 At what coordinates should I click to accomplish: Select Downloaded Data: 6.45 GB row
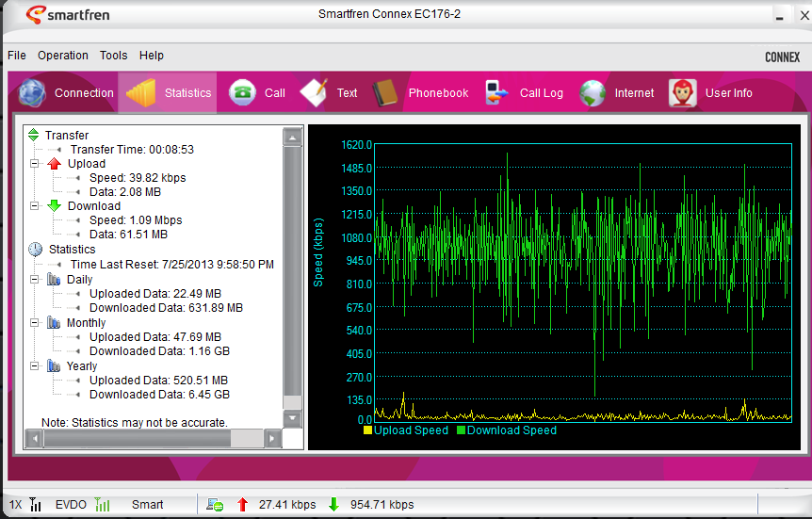coord(159,395)
